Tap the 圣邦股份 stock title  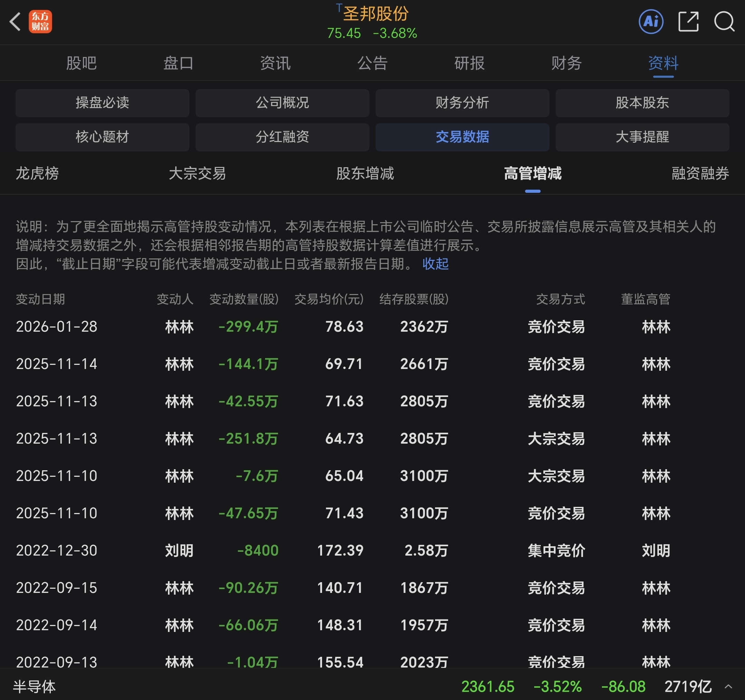click(x=376, y=14)
